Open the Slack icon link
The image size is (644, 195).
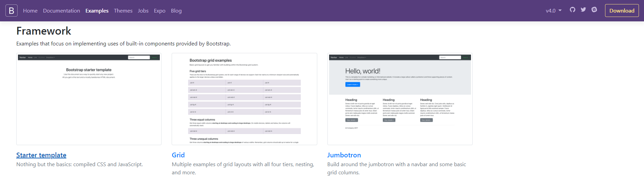[594, 10]
